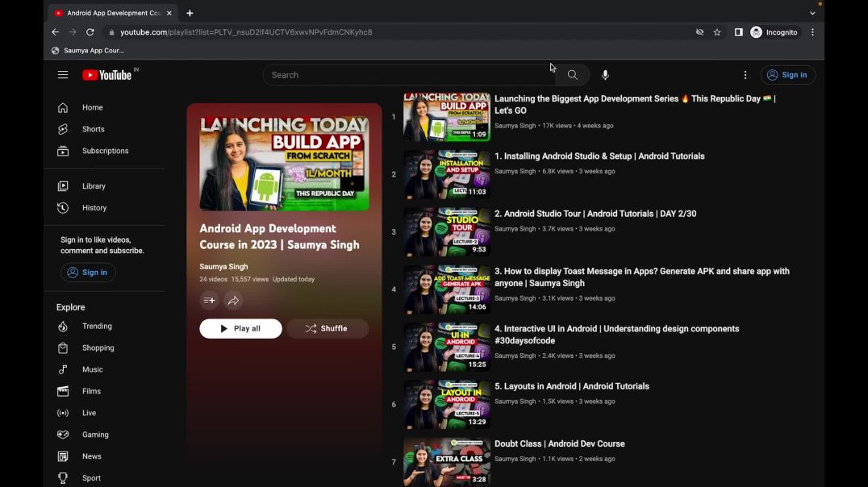The image size is (868, 487).
Task: Open Shorts from the sidebar
Action: click(93, 128)
